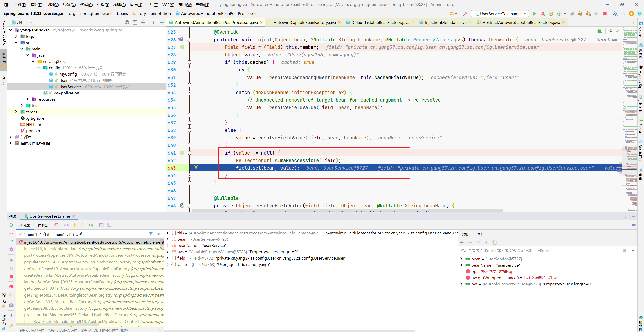The image size is (644, 332).
Task: Click the Build project hammer icon
Action: click(x=465, y=14)
